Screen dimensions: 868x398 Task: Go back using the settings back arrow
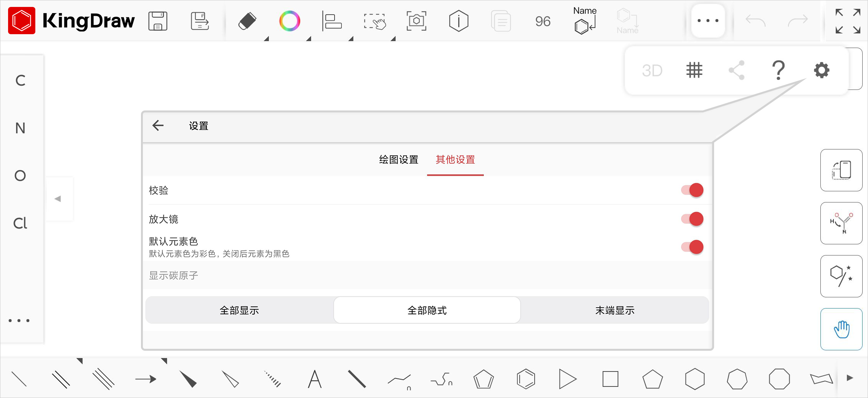click(x=158, y=126)
